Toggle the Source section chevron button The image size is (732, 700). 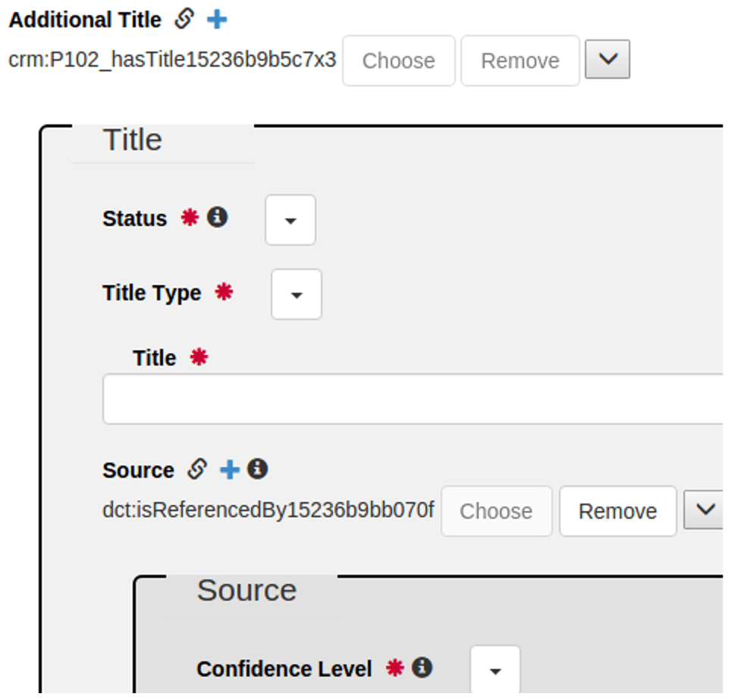click(704, 510)
